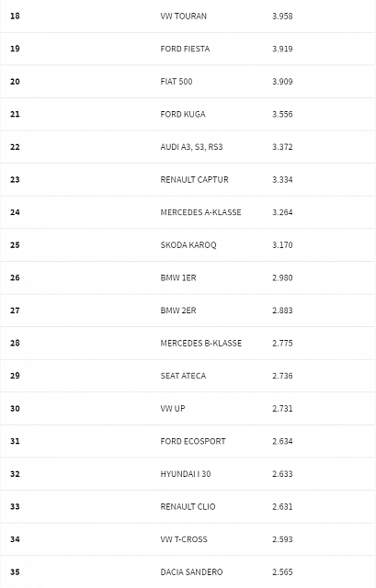Select FIAT 500 in the list
376x588 pixels.
(x=177, y=82)
